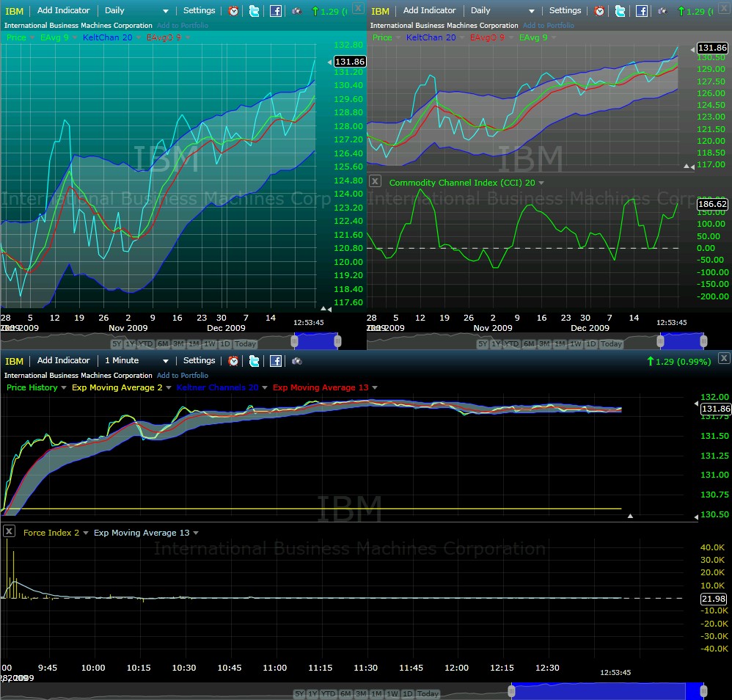Close the Commodity Channel Index panel
732x700 pixels.
coord(375,181)
